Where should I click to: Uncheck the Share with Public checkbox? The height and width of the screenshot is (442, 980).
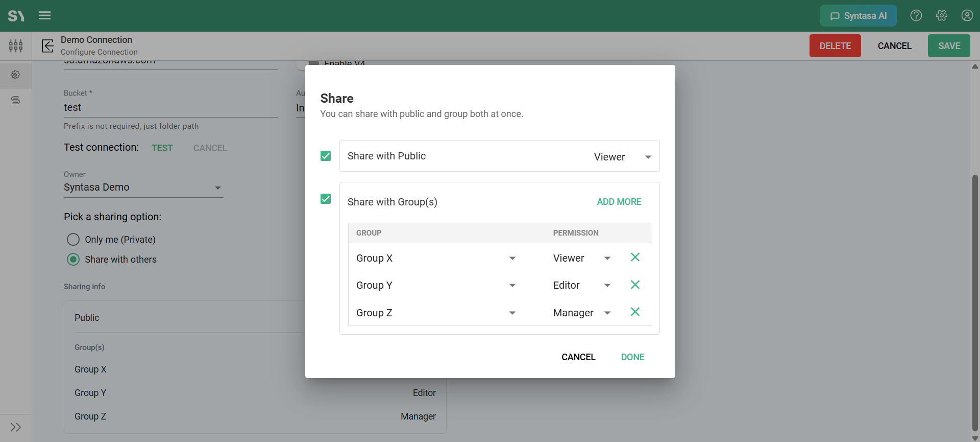326,156
